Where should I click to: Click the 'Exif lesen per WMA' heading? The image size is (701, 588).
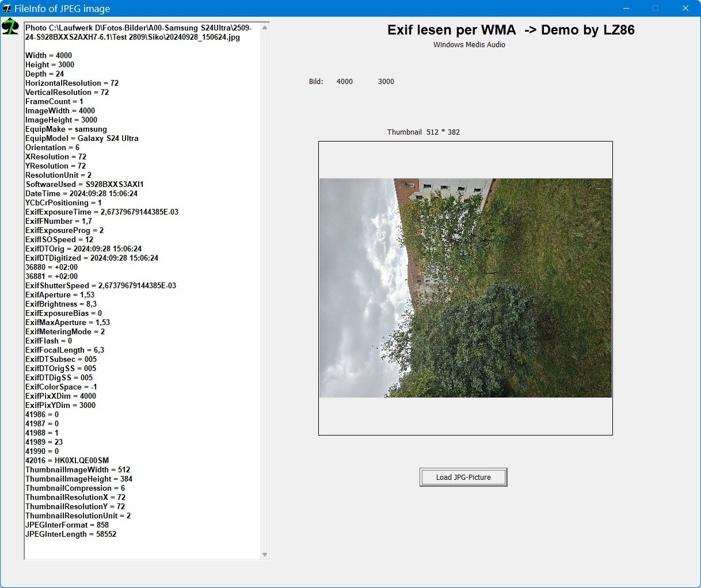coord(452,30)
